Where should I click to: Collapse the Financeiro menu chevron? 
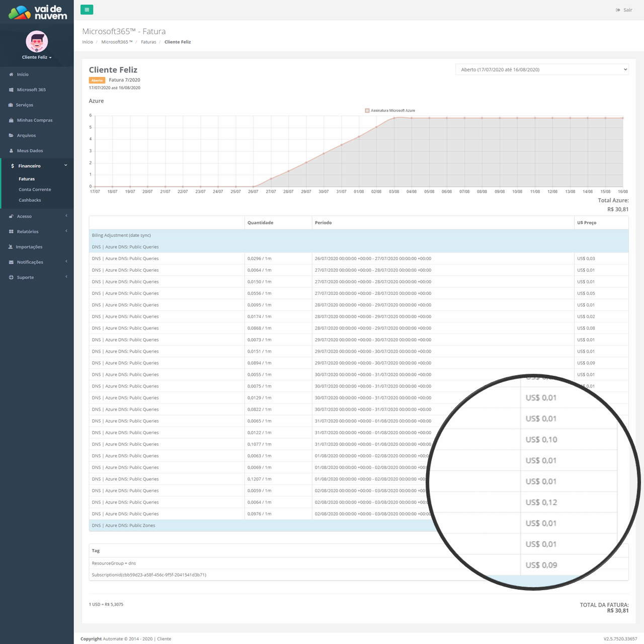(65, 165)
